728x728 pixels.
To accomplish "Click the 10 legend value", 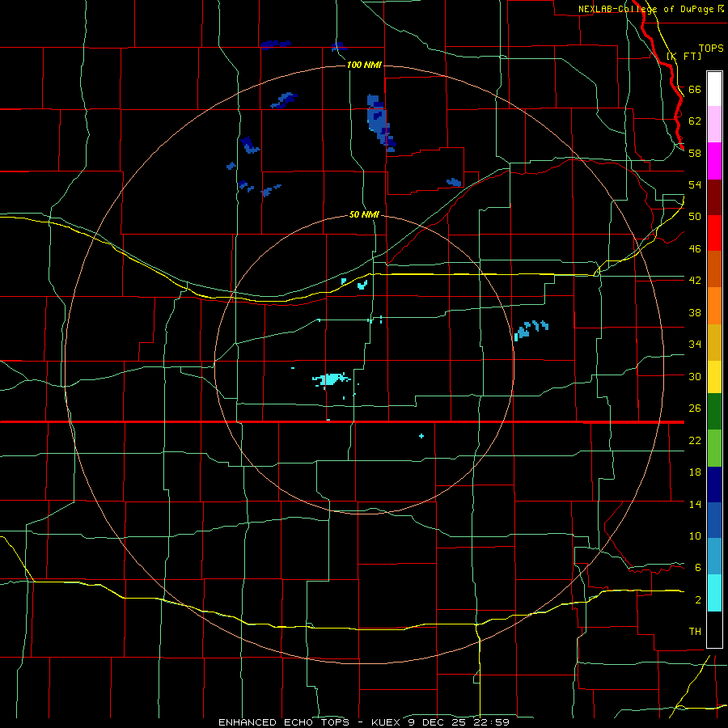I will (x=695, y=535).
